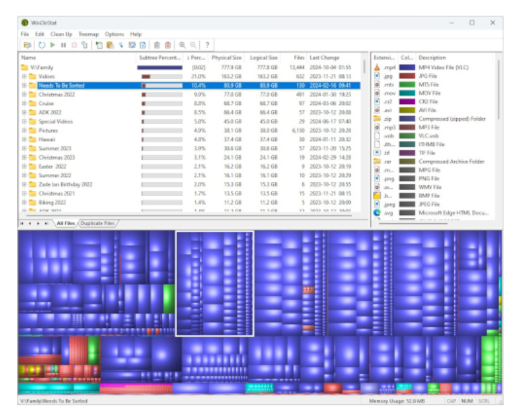The image size is (521, 420).
Task: Click the folder icon beside .rar extension
Action: [x=377, y=161]
